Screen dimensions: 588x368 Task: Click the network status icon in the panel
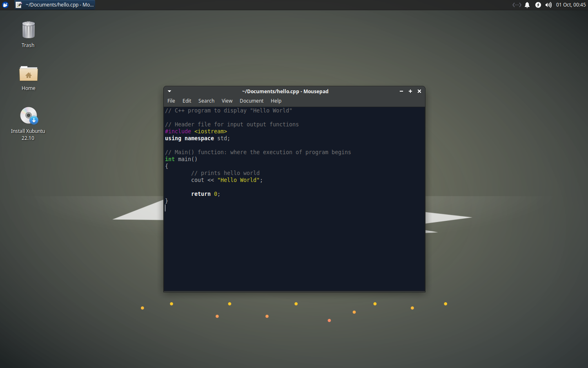coord(517,4)
